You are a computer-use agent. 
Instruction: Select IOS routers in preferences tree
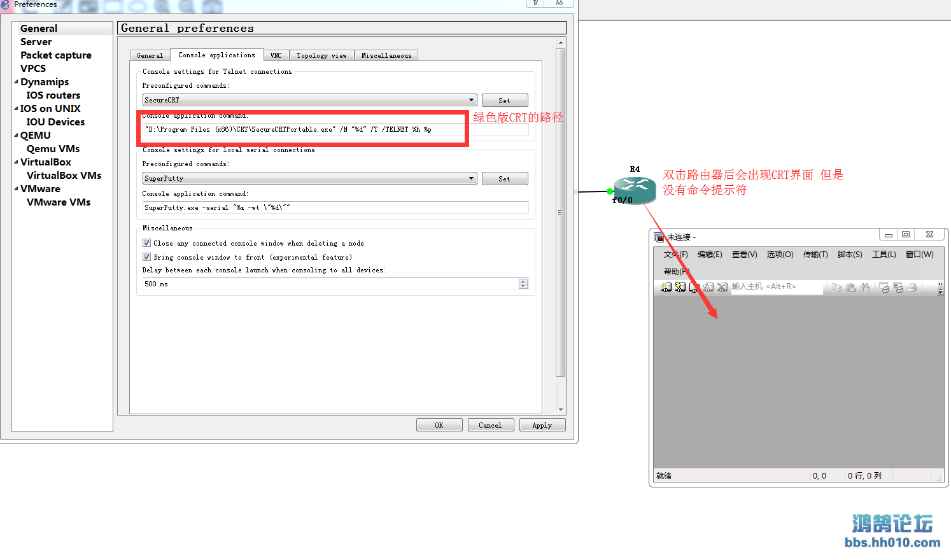point(53,95)
